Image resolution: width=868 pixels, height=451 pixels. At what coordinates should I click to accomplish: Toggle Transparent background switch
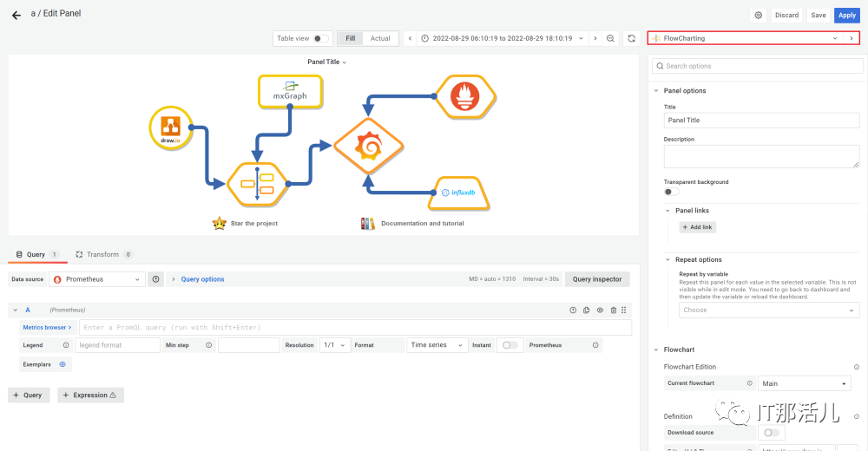pos(672,192)
